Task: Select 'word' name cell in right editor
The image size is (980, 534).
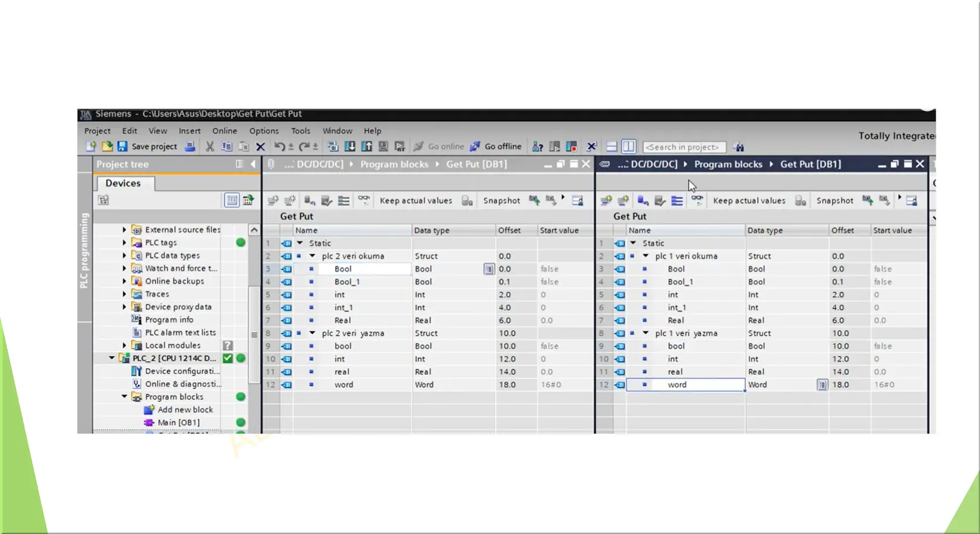Action: click(685, 385)
